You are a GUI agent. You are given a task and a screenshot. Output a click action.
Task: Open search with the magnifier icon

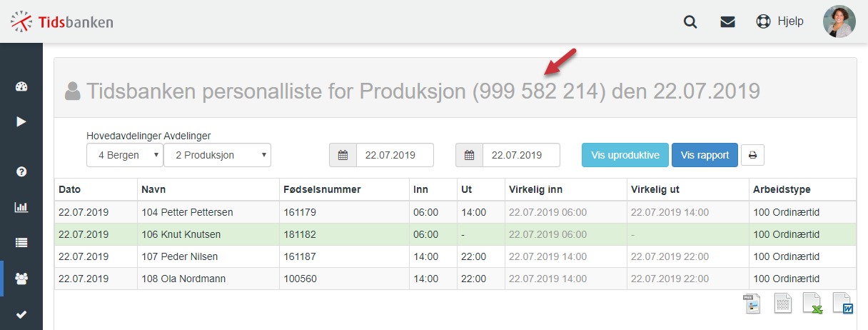tap(690, 21)
